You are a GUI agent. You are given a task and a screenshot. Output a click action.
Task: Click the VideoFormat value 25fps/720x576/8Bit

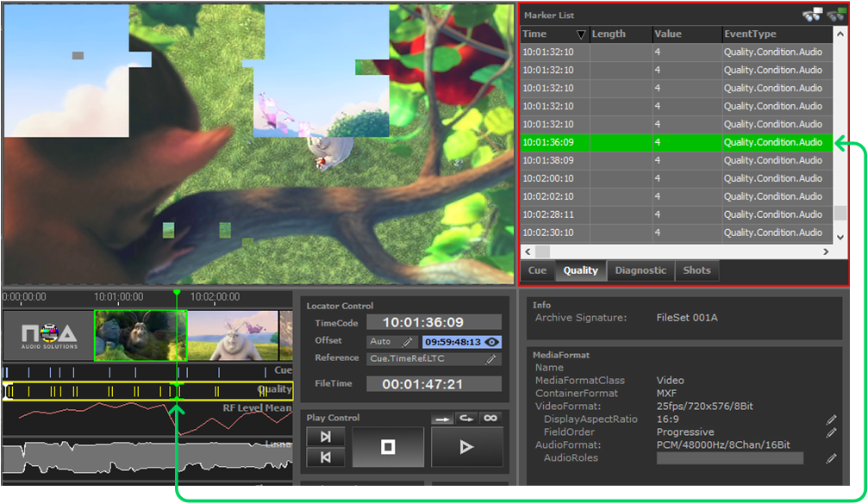[705, 407]
